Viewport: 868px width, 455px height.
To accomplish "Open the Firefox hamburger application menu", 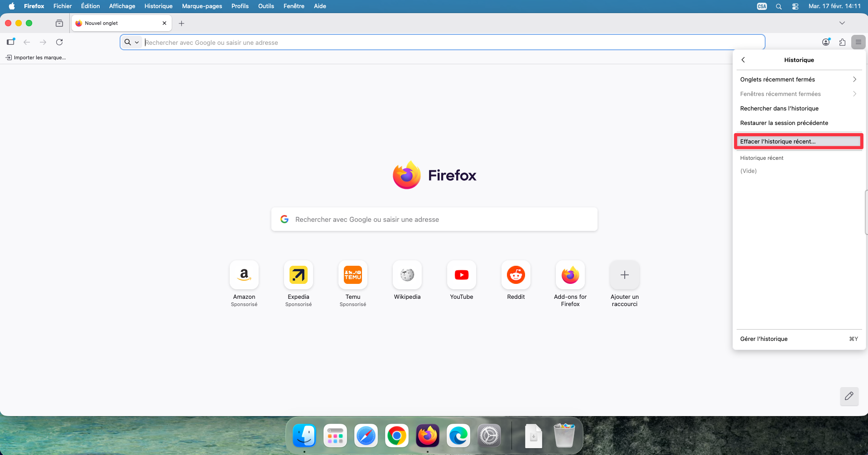I will point(858,42).
